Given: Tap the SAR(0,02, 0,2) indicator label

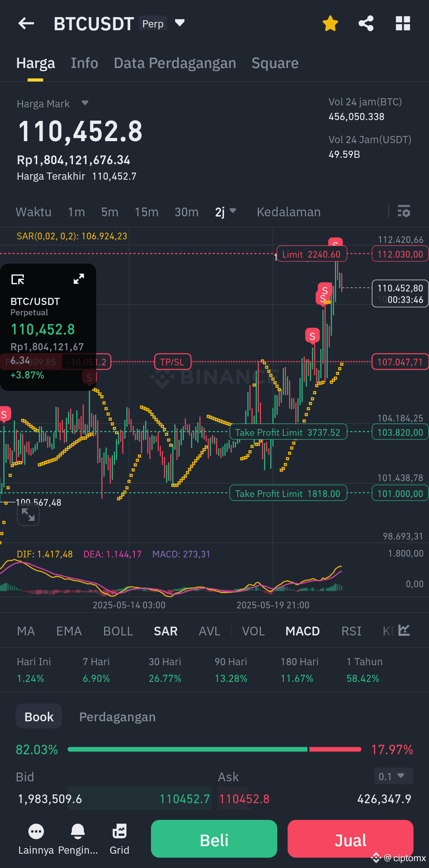Looking at the screenshot, I should point(72,236).
